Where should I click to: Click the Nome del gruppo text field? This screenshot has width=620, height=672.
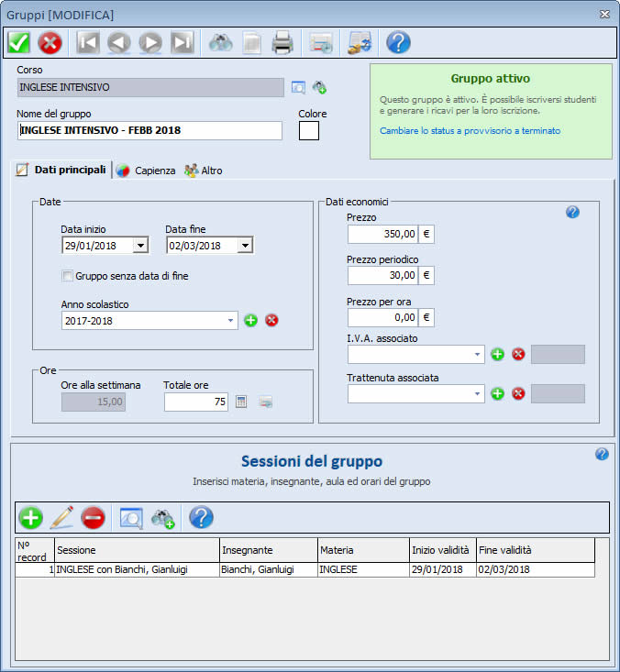coord(149,130)
